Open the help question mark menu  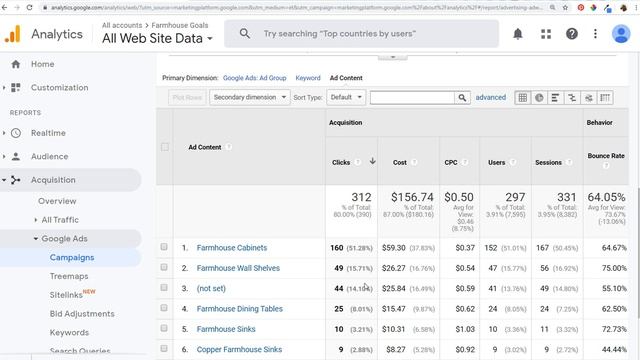coord(571,34)
